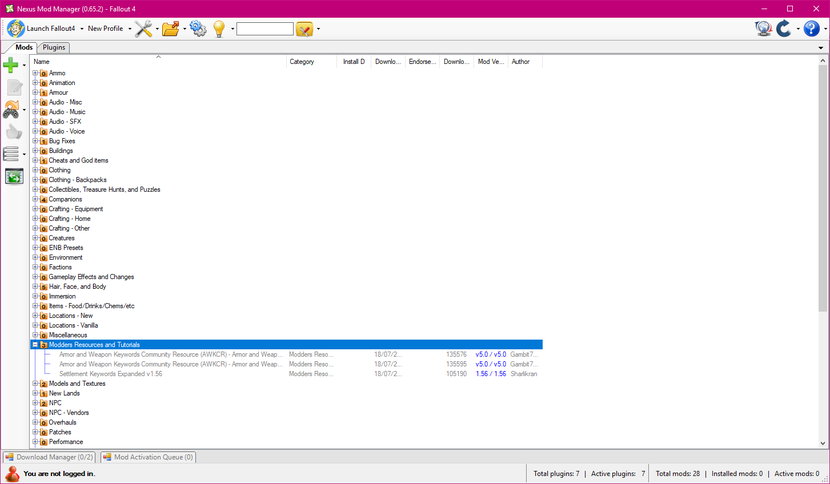Expand the Bug Fixes category
Viewport: 830px width, 484px height.
pyautogui.click(x=35, y=141)
